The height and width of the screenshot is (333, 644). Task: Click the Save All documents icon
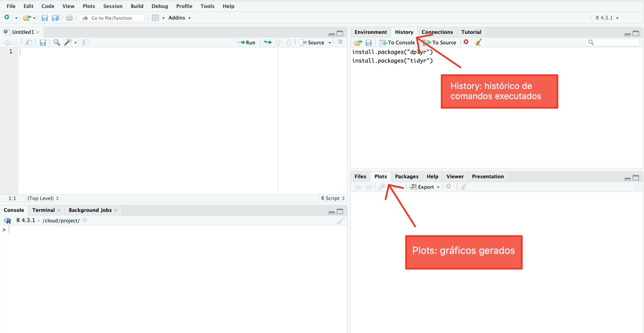tap(55, 18)
